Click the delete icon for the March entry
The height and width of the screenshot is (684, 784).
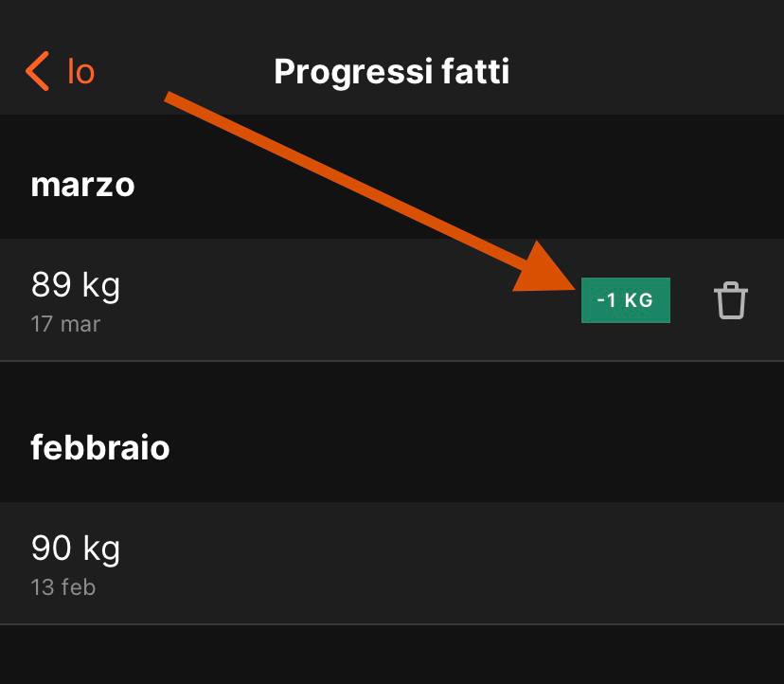point(730,299)
